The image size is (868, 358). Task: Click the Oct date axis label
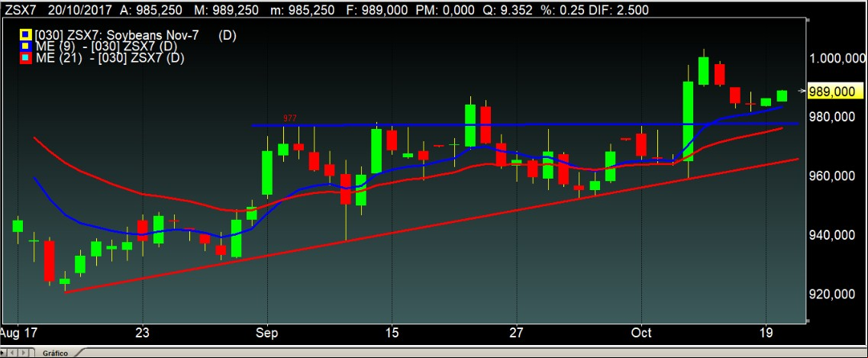pos(641,334)
